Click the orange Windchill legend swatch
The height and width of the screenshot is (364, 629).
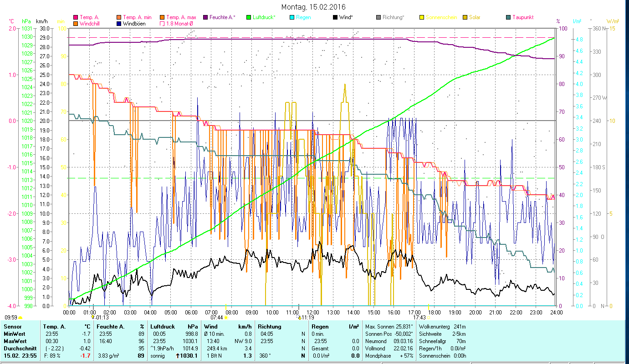(x=75, y=23)
